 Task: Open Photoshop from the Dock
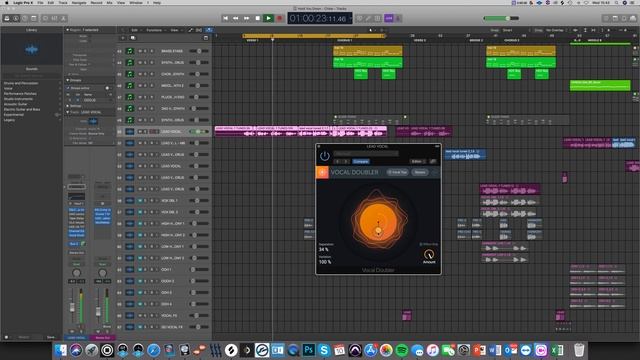point(309,350)
